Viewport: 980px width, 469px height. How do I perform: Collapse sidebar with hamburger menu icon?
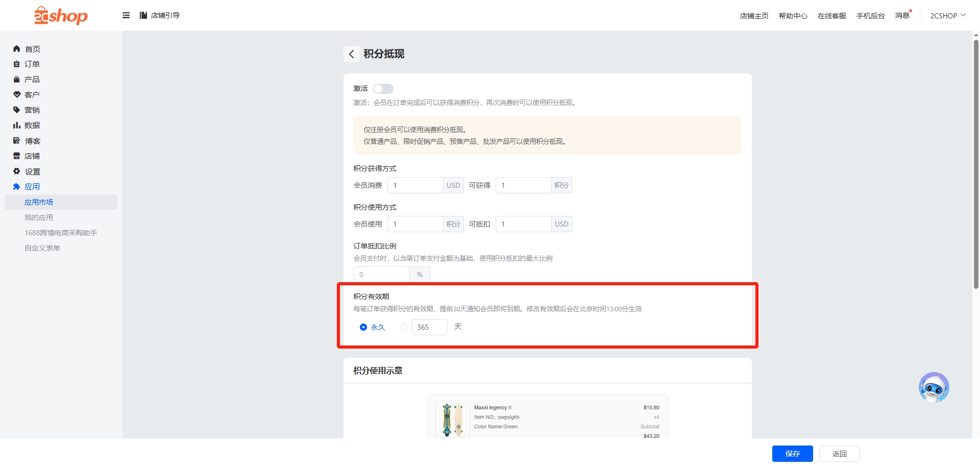tap(126, 15)
